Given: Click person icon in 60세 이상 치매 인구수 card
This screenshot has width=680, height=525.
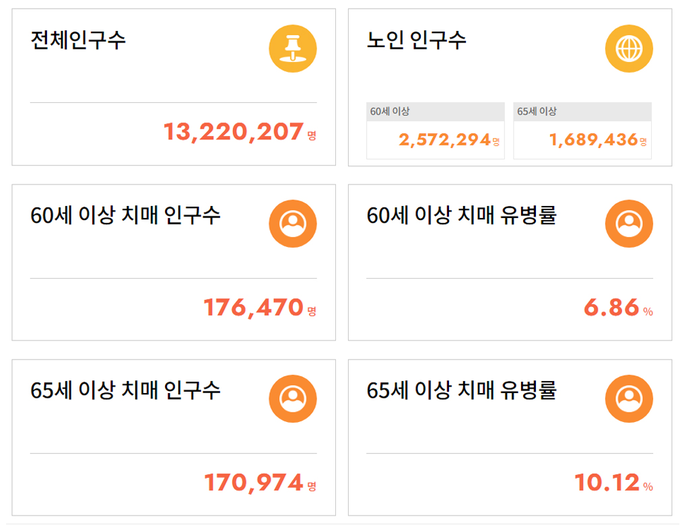Looking at the screenshot, I should [293, 224].
